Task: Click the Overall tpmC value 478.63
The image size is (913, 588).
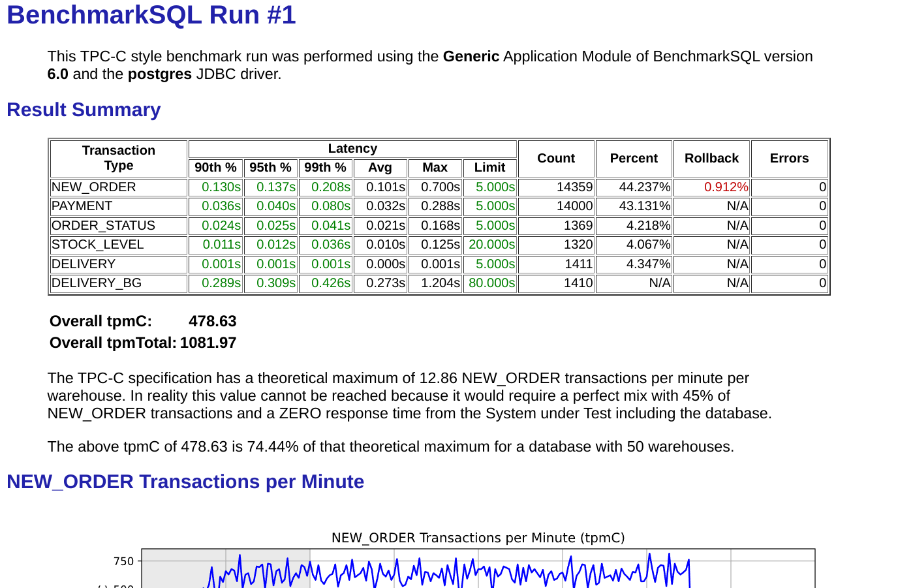Action: (212, 321)
